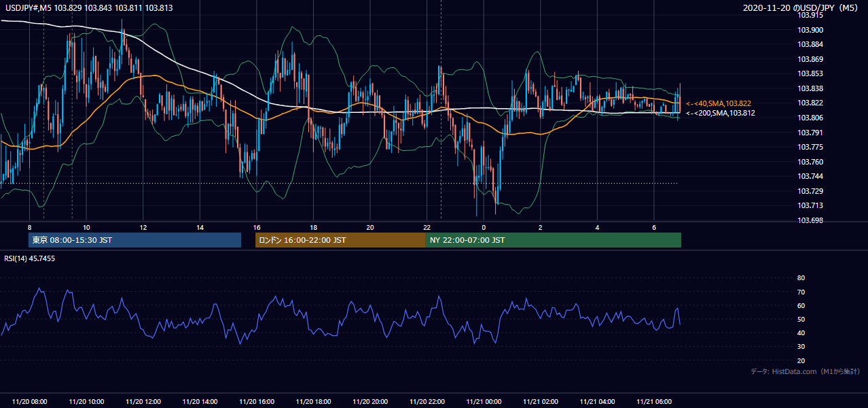Click hour label 14 under price chart

(200, 227)
